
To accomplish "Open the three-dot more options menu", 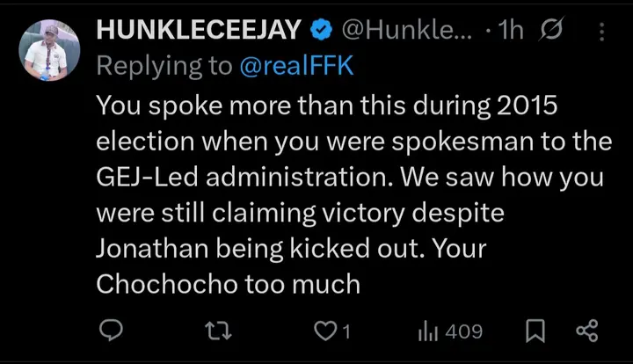I will (602, 32).
